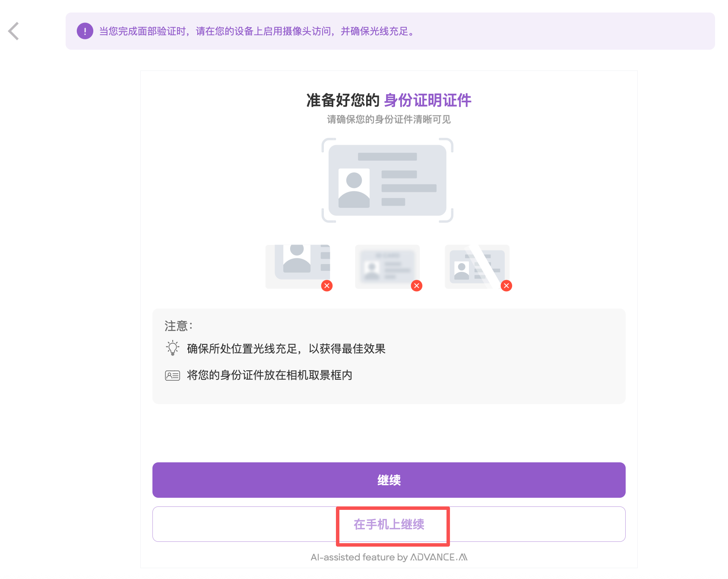Choose 在手机上继续 to continue on phone
The height and width of the screenshot is (579, 728).
389,524
